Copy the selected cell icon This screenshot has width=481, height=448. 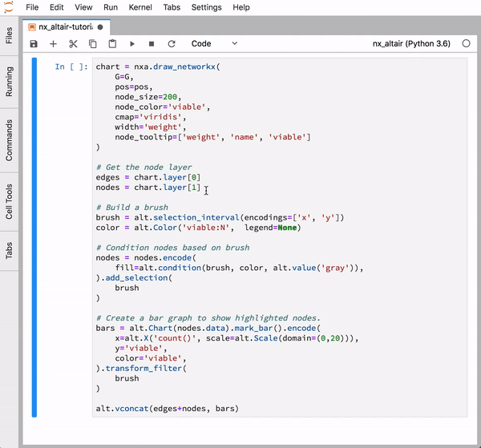click(x=93, y=44)
